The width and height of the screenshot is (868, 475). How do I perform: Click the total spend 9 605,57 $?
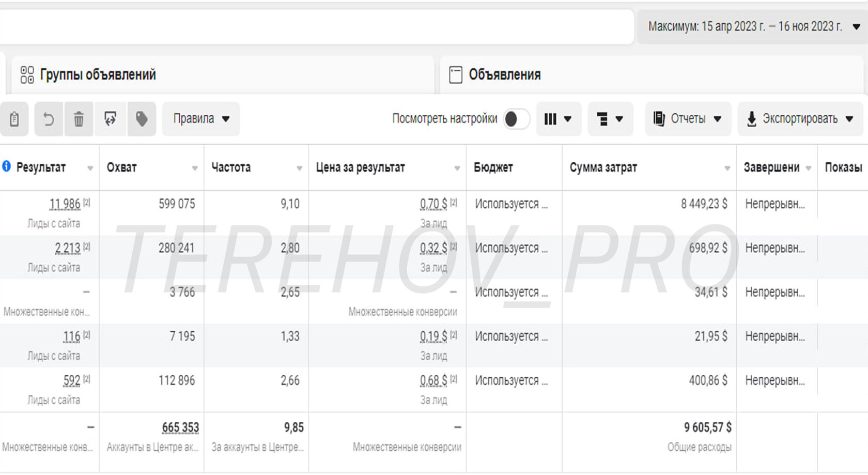[x=708, y=427]
